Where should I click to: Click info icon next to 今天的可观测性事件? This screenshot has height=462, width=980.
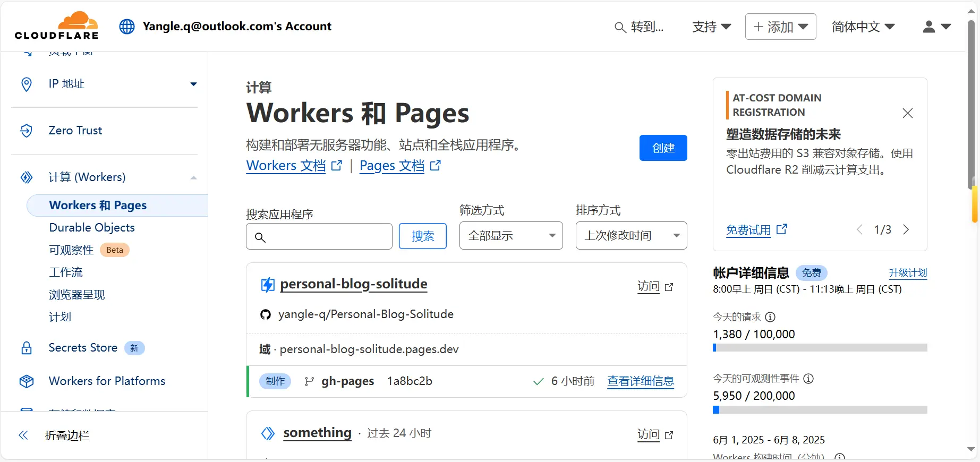(808, 379)
